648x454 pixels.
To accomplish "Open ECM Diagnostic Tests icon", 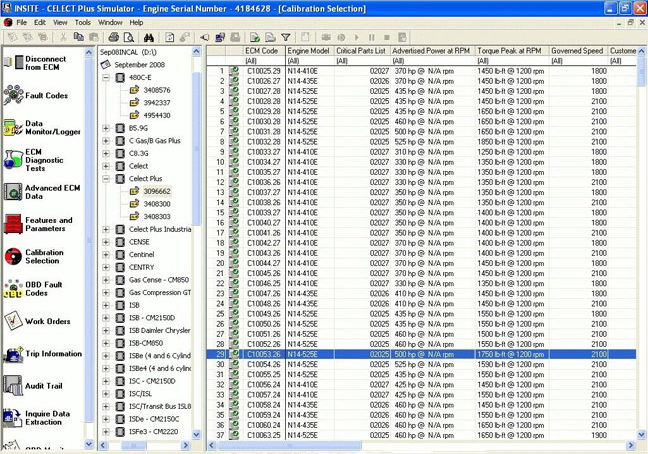I will pos(13,160).
